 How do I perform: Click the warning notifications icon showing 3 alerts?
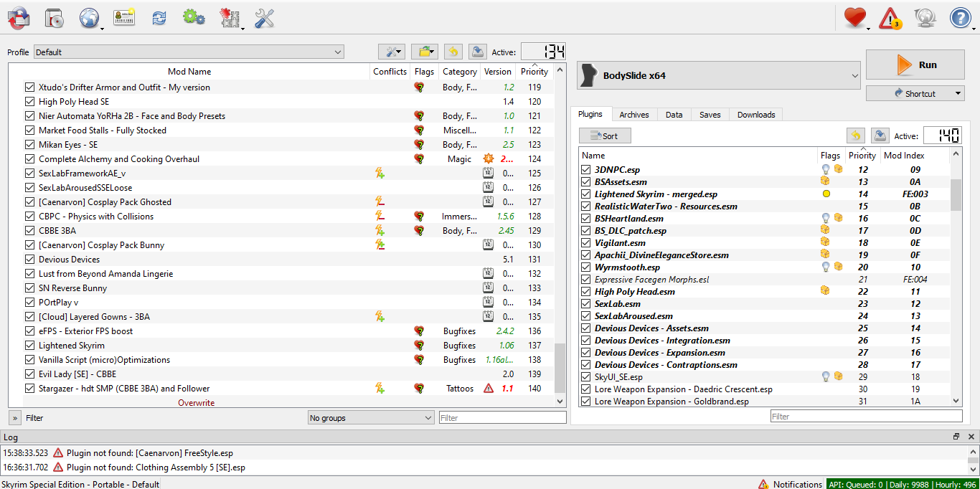pos(891,18)
